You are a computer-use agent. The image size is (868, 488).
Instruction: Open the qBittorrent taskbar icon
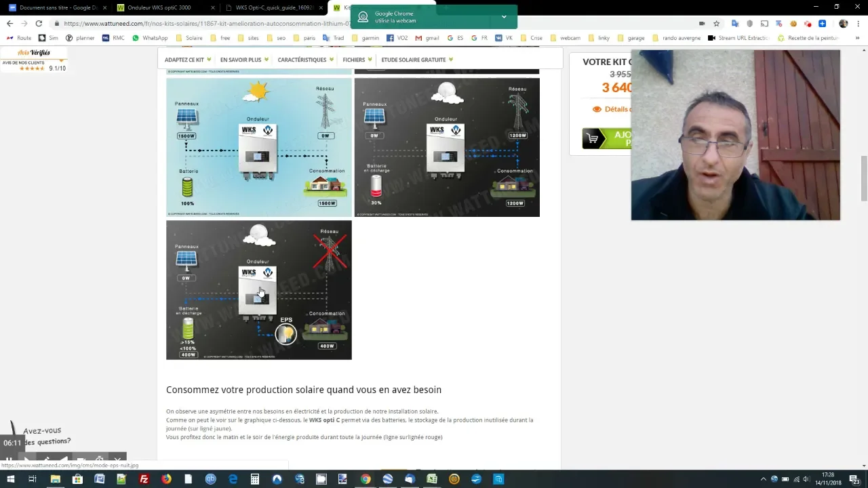210,479
